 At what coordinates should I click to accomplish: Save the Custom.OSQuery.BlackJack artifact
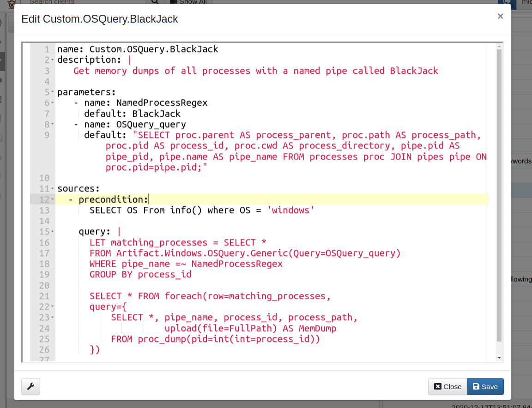pos(485,386)
